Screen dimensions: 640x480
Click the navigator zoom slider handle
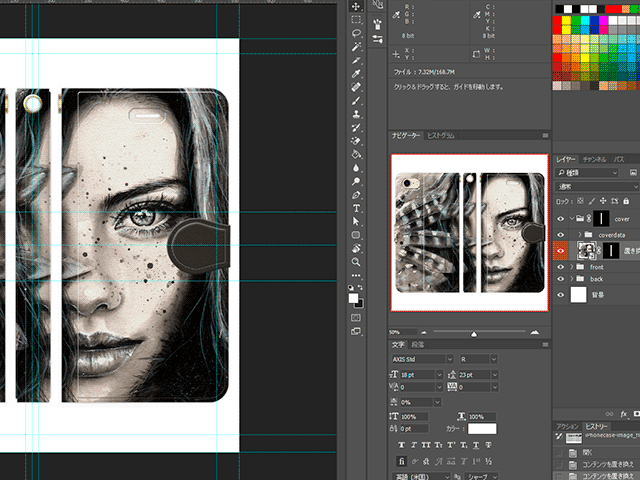[474, 333]
